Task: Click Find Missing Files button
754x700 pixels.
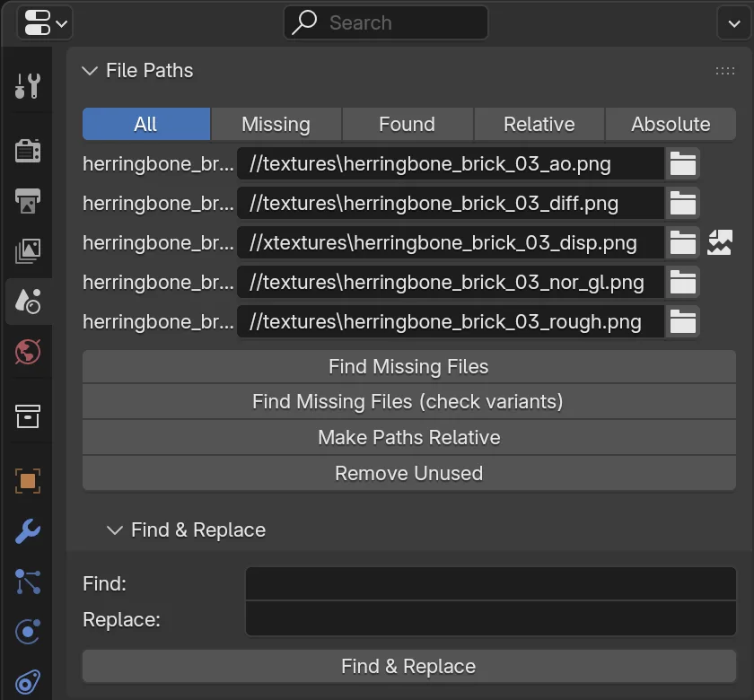Action: [408, 367]
